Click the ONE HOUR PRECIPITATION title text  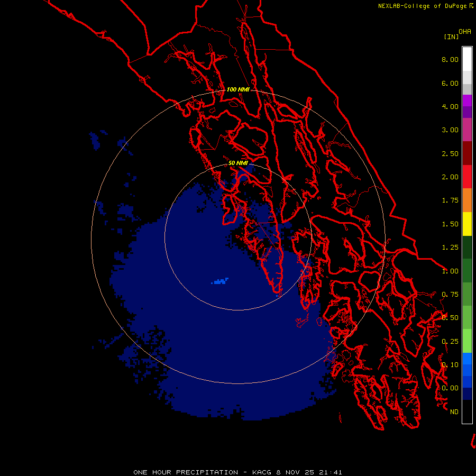tap(186, 472)
